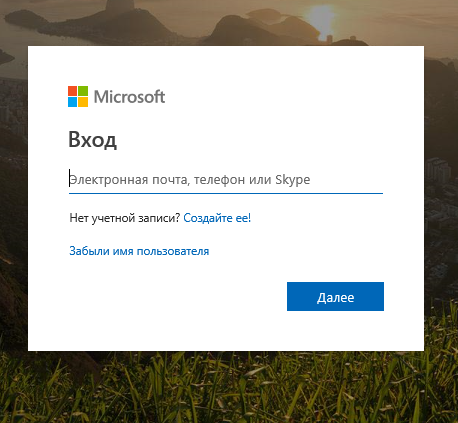Focus the email, phone or Skype field
Screen dimensions: 458x423
pos(226,180)
